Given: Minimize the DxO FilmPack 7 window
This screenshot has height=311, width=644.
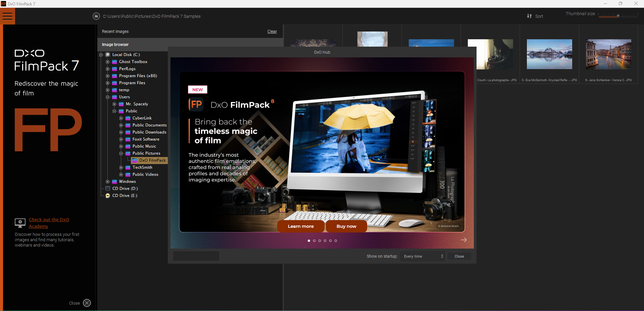Looking at the screenshot, I should (x=605, y=4).
